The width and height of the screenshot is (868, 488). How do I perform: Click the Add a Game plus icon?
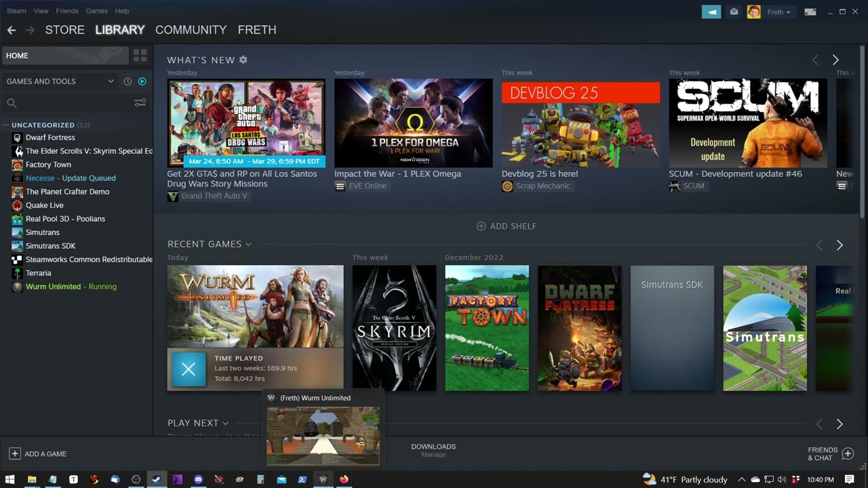pyautogui.click(x=14, y=453)
